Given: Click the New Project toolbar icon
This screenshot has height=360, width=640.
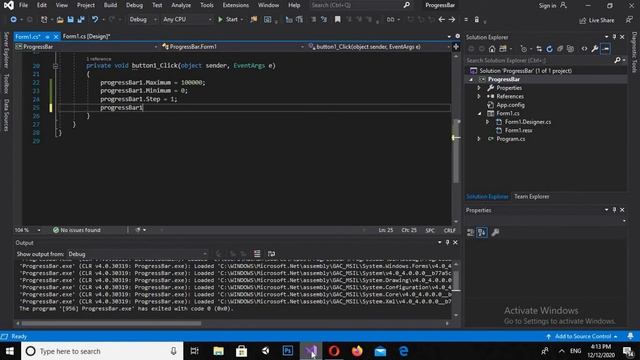Looking at the screenshot, I should (44, 20).
